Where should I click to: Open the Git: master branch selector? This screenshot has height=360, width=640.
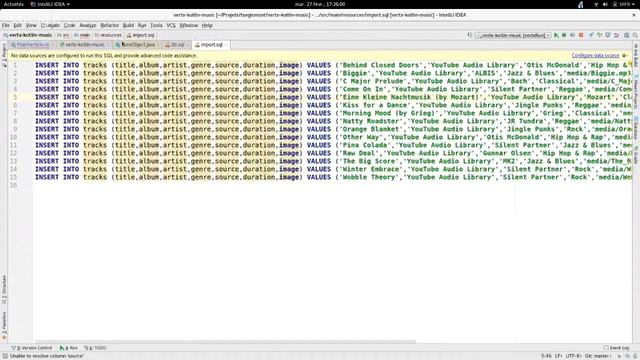[598, 356]
